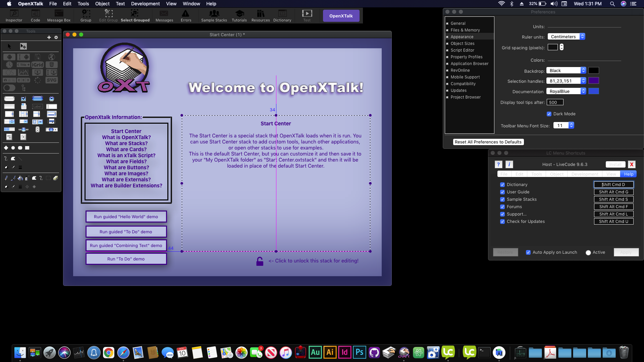Click the question mark help icon in LC Menu Shortcuts
The image size is (644, 362).
498,164
